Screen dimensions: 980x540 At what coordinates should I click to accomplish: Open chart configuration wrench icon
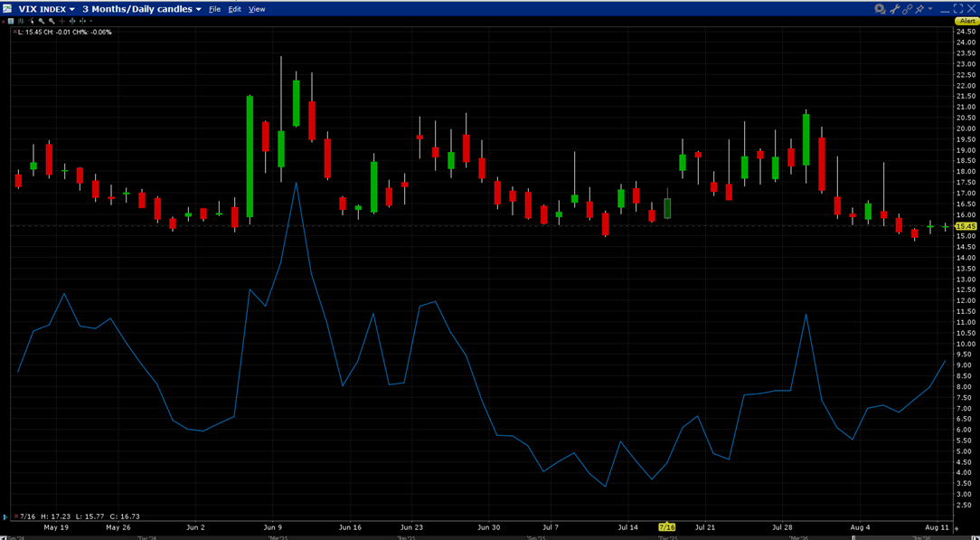[x=895, y=9]
